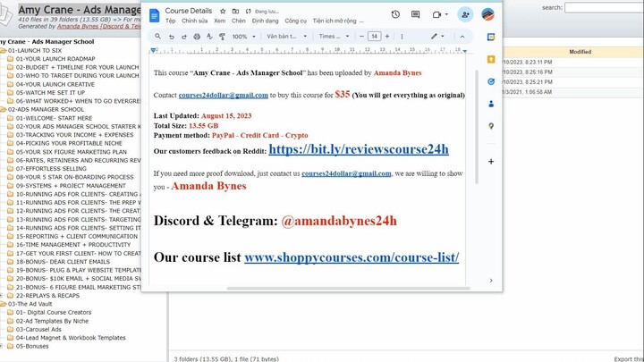This screenshot has height=362, width=644.
Task: Open the Tệp menu
Action: pos(171,21)
